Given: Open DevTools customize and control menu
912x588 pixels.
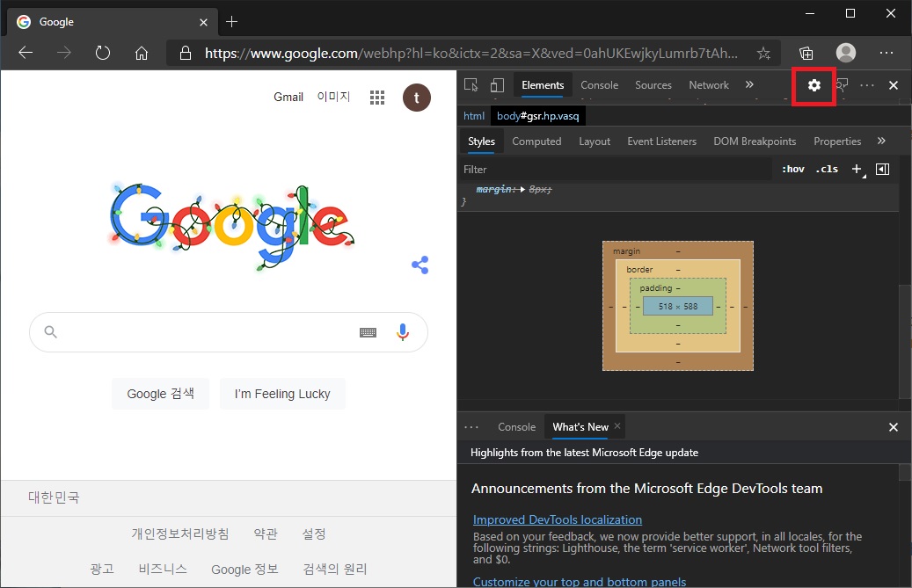Looking at the screenshot, I should (x=866, y=85).
